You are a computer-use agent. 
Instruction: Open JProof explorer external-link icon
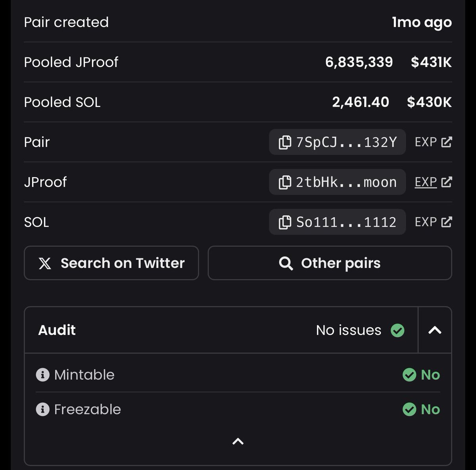447,182
